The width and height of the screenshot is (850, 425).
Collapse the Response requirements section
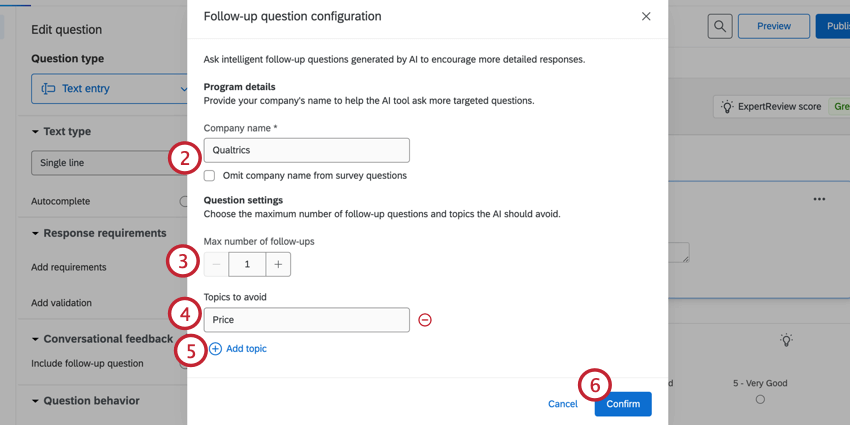pyautogui.click(x=36, y=234)
